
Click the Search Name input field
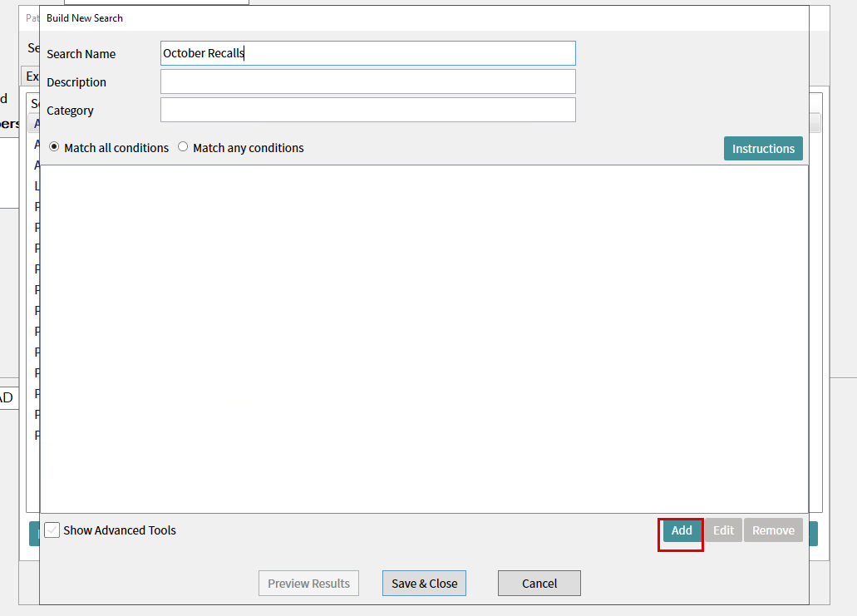pyautogui.click(x=368, y=53)
